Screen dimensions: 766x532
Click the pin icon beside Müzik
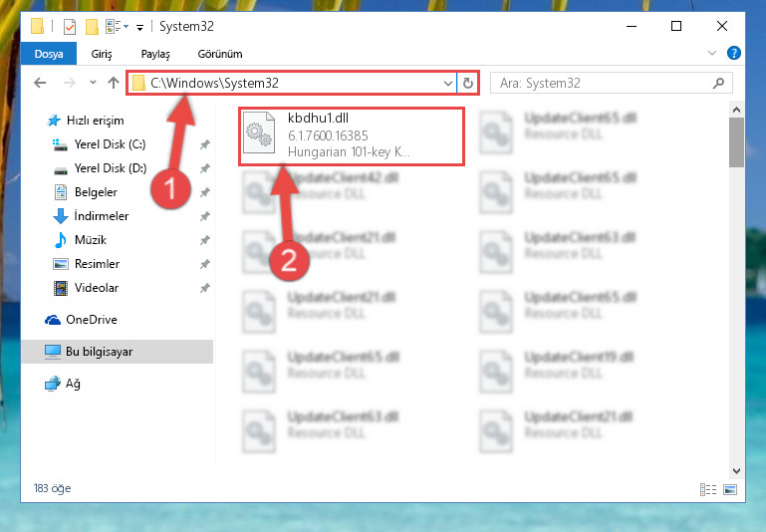click(204, 240)
